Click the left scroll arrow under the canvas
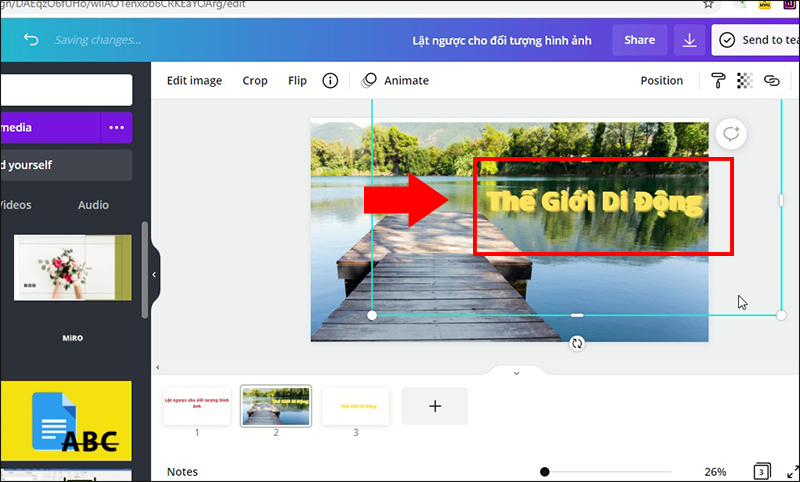800x482 pixels. 158,367
